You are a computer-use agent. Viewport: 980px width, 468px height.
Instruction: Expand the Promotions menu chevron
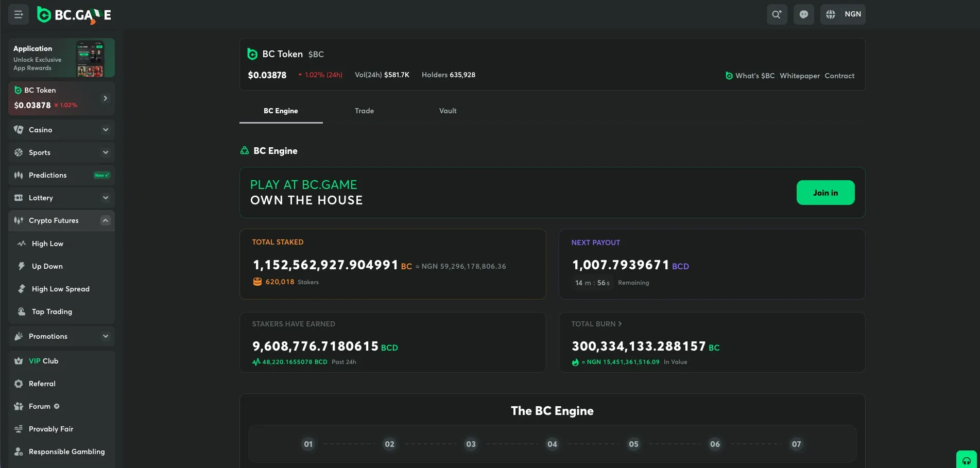(x=106, y=336)
